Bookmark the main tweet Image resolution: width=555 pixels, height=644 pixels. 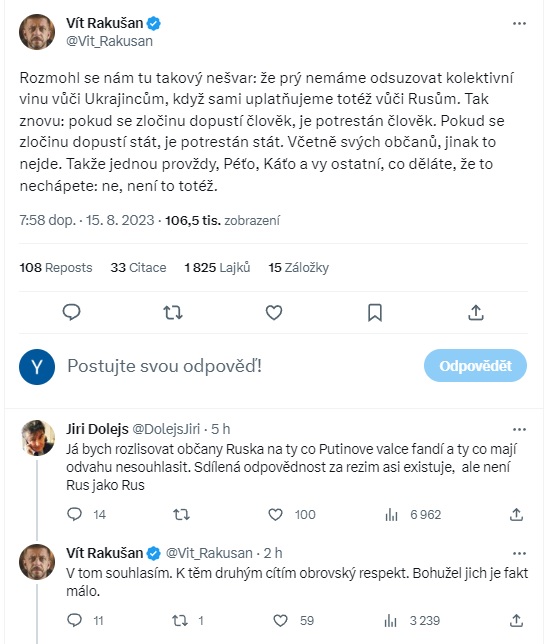375,313
